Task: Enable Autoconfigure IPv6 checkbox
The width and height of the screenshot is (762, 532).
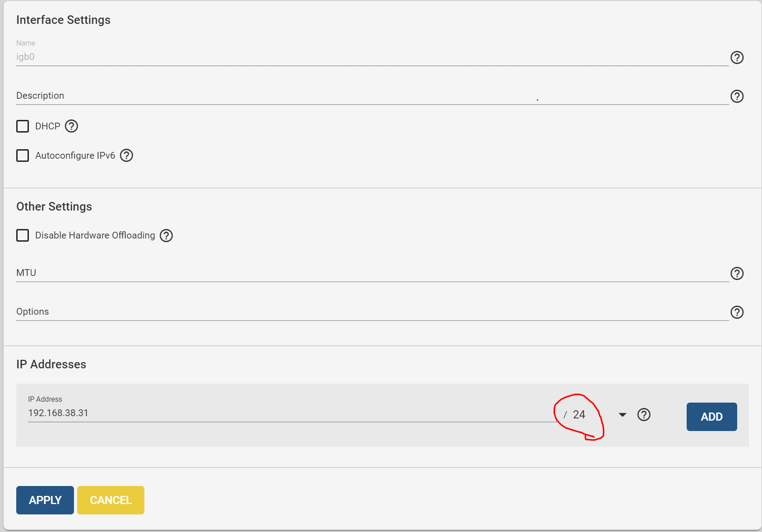Action: click(23, 155)
